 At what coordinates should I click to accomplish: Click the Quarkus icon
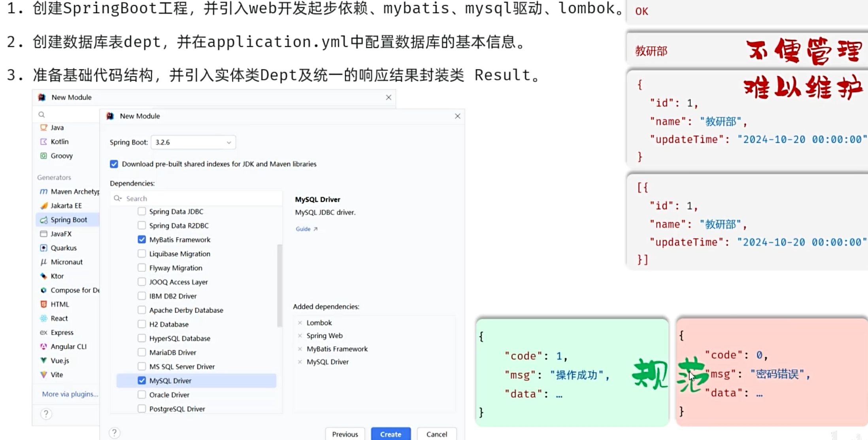(43, 248)
